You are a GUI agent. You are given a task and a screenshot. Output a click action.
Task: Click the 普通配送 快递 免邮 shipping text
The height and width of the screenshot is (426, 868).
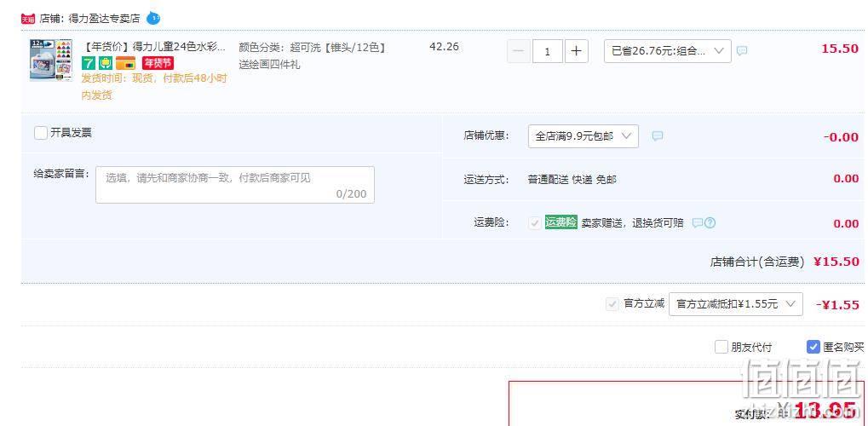point(572,180)
